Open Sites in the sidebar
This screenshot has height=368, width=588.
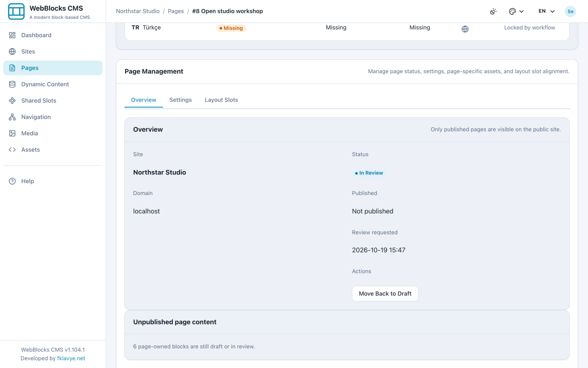pos(53,52)
